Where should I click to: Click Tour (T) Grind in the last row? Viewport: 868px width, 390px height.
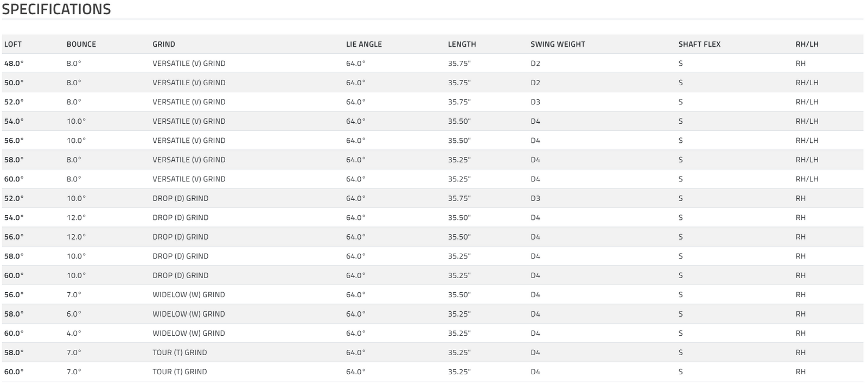(x=180, y=372)
